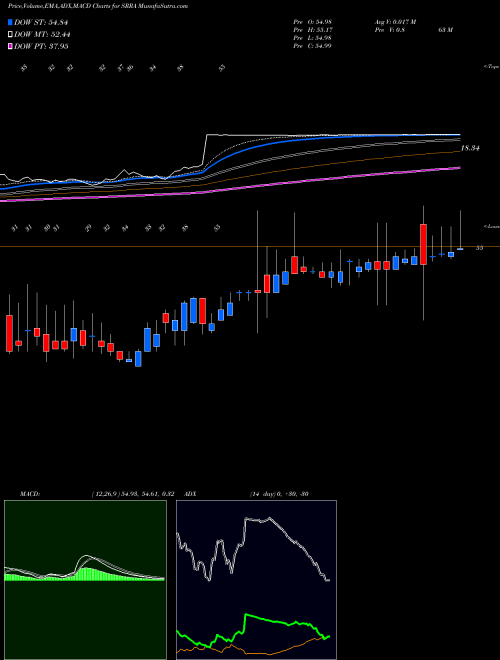Image resolution: width=500 pixels, height=660 pixels.
Task: Click the 'Pre O: 54.98' value
Action: 312,21
